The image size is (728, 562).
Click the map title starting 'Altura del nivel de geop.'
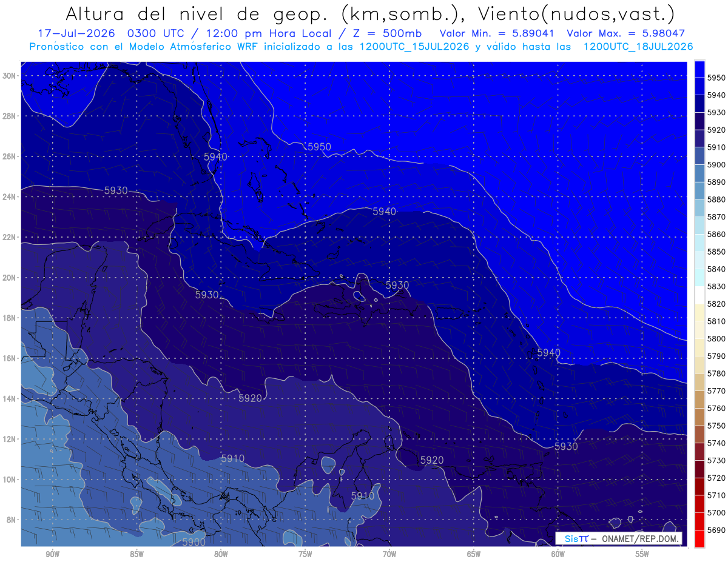pos(369,13)
